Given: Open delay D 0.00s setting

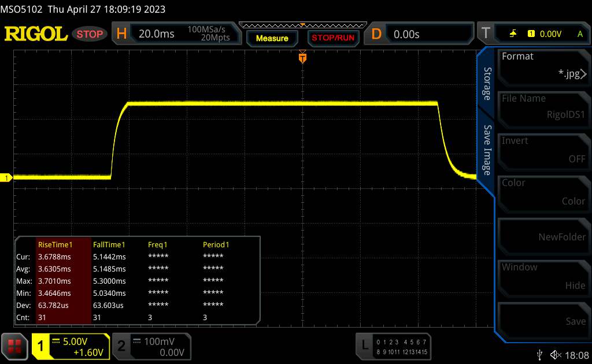Looking at the screenshot, I should 419,34.
